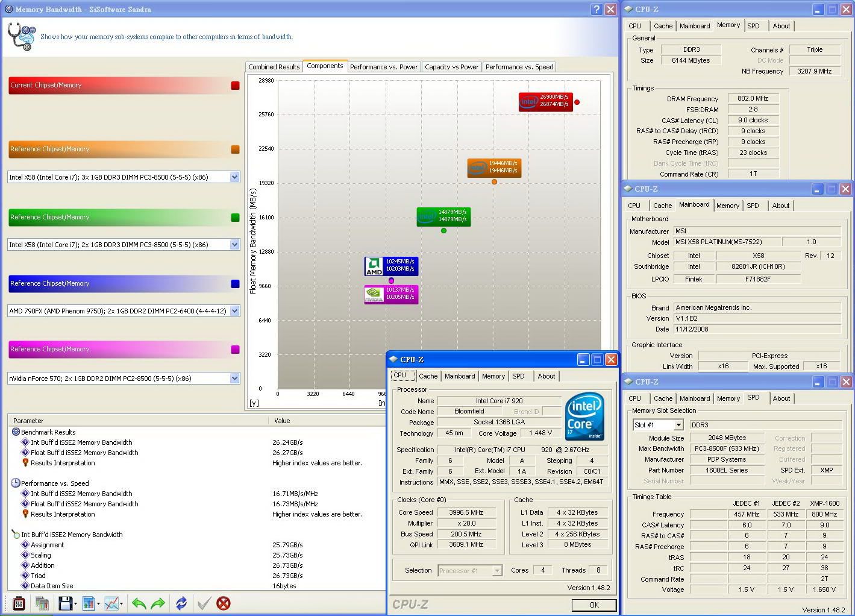Click the MSI X58 PLATINUM(MS-7522) model field

click(727, 242)
